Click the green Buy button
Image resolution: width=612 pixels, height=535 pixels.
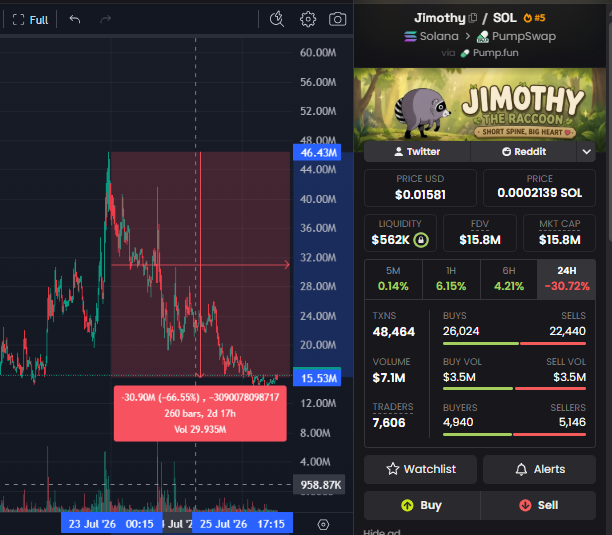(x=422, y=505)
